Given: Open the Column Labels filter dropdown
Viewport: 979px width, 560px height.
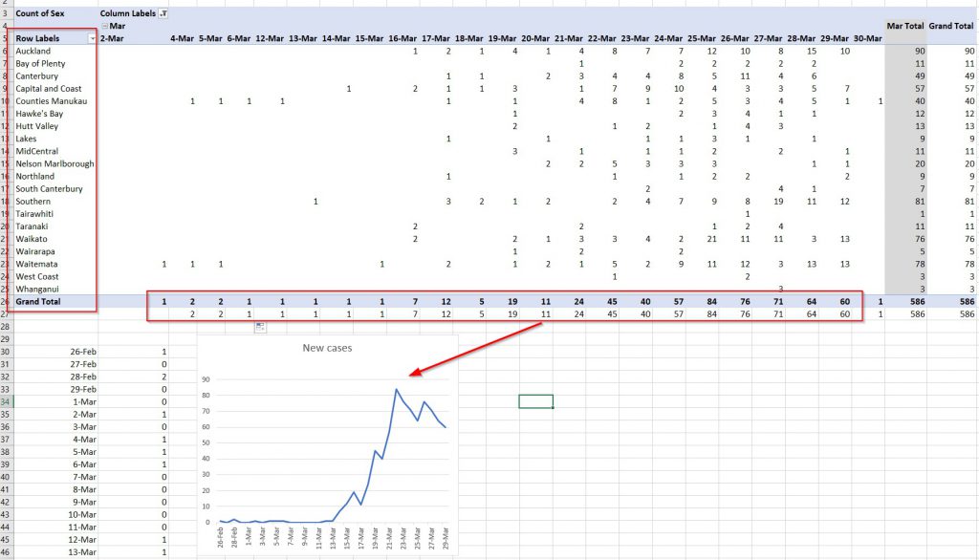Looking at the screenshot, I should tap(163, 13).
